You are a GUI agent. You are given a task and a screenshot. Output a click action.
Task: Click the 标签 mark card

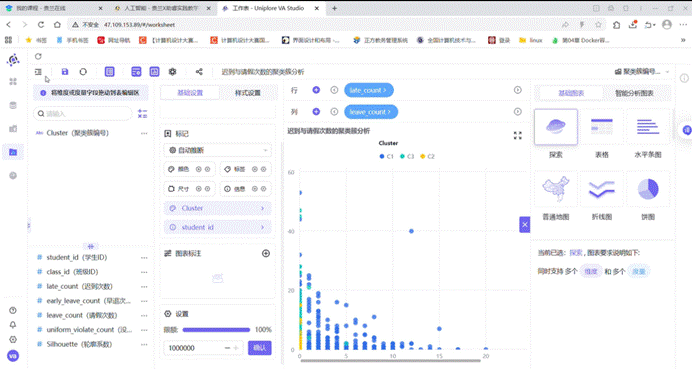click(245, 169)
